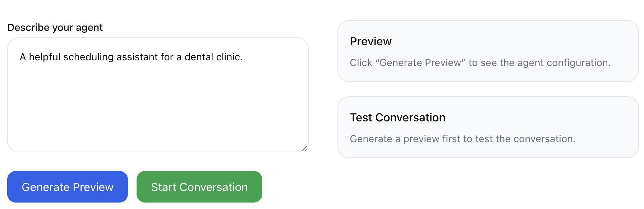Click the Generate Preview button
644x209 pixels.
68,187
